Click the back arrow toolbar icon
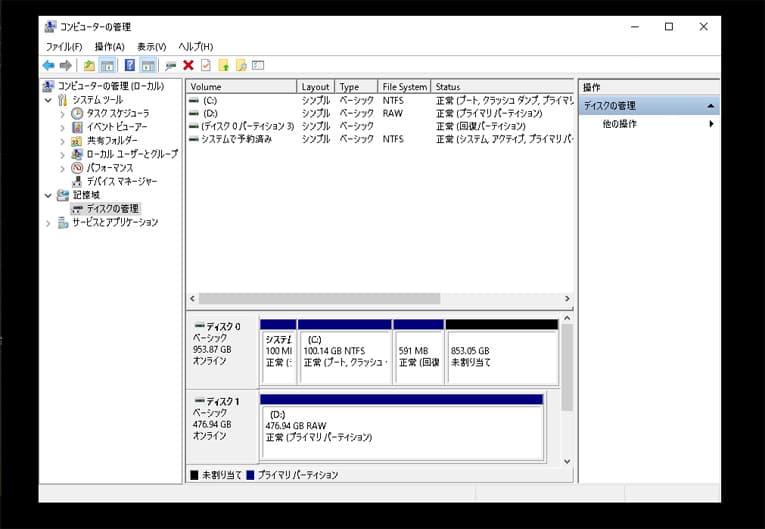Screen dimensions: 765x529 [x=48, y=66]
